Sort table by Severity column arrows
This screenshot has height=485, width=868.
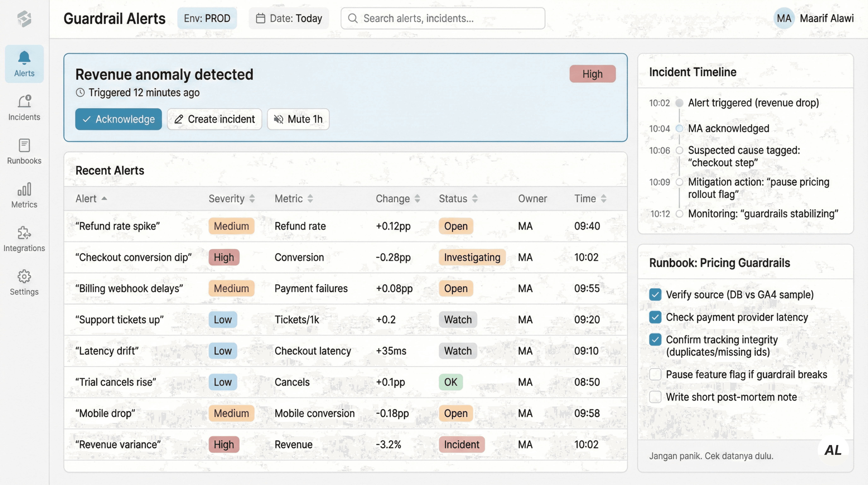[252, 199]
